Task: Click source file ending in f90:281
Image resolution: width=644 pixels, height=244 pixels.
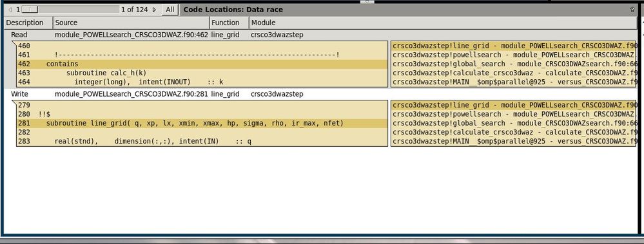Action: [132, 94]
